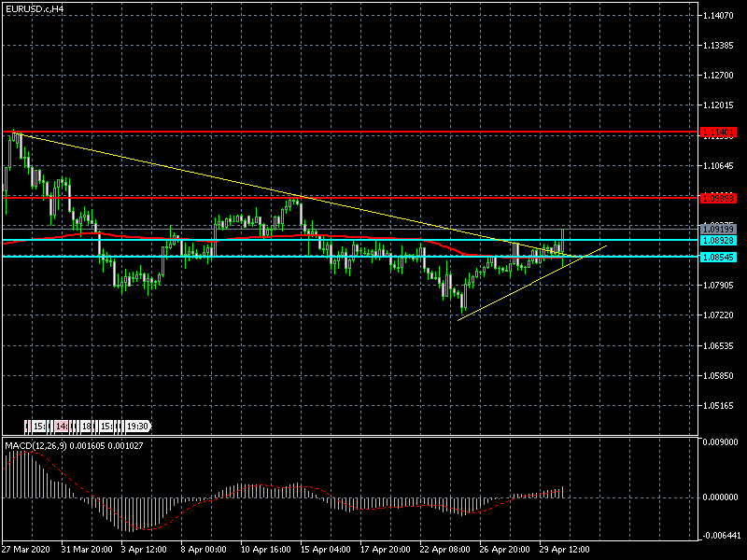747x560 pixels.
Task: Click the EURUSD.c,H4 chart title
Action: tap(35, 9)
